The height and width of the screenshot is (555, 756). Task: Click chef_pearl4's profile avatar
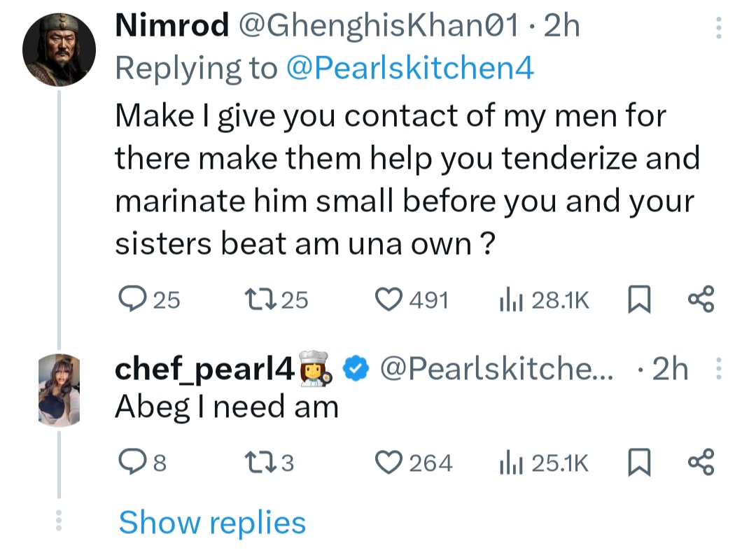coord(59,391)
